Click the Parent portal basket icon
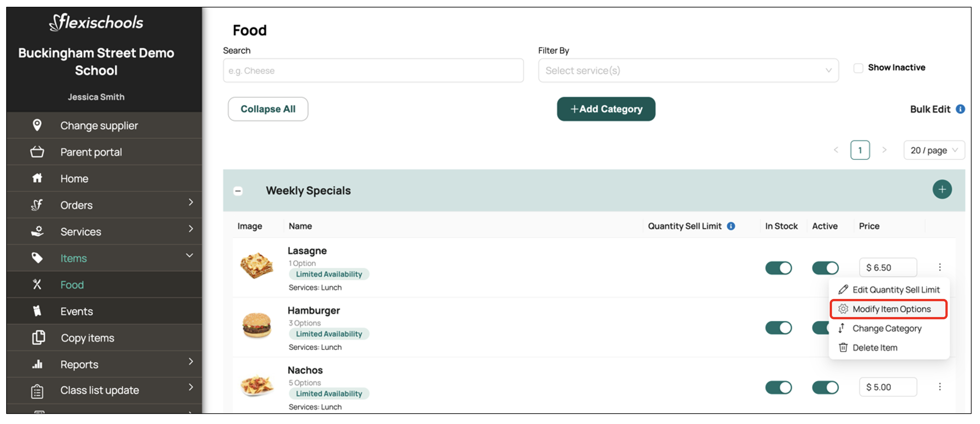This screenshot has height=424, width=980. click(x=37, y=152)
